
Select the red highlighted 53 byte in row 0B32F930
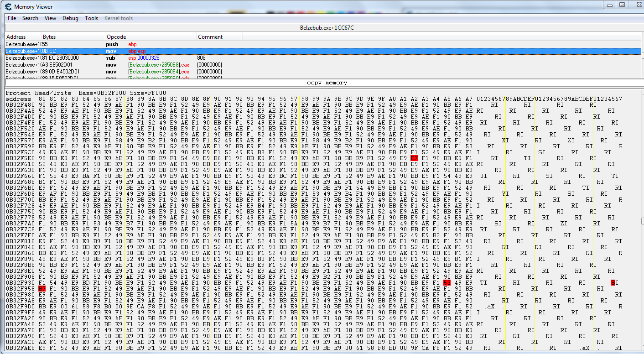coord(447,283)
